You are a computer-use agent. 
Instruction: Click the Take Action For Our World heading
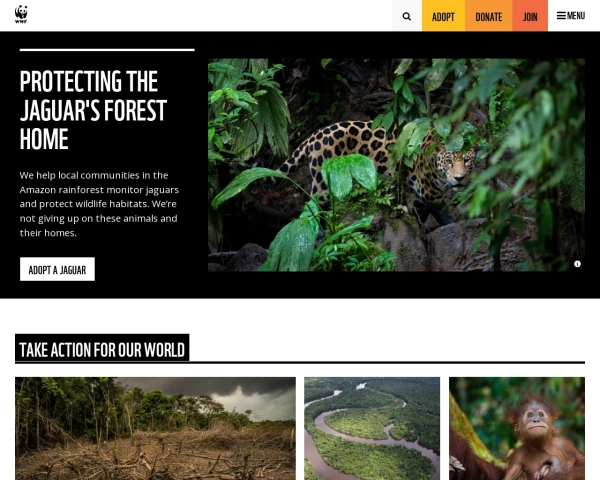click(102, 349)
